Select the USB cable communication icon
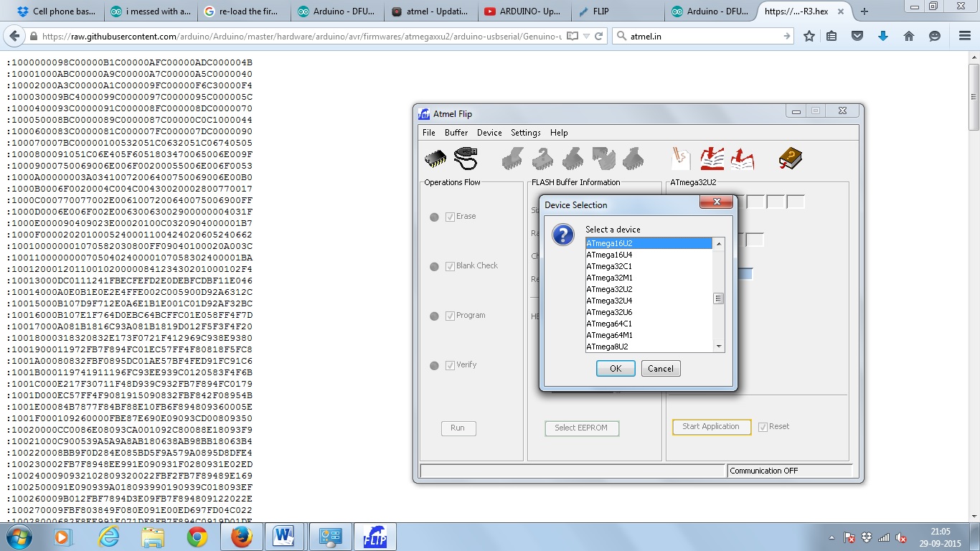 465,158
